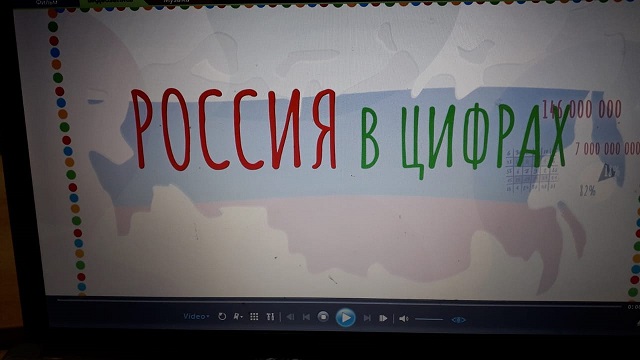The image size is (640, 360).
Task: Click the playback time display
Action: (634, 307)
